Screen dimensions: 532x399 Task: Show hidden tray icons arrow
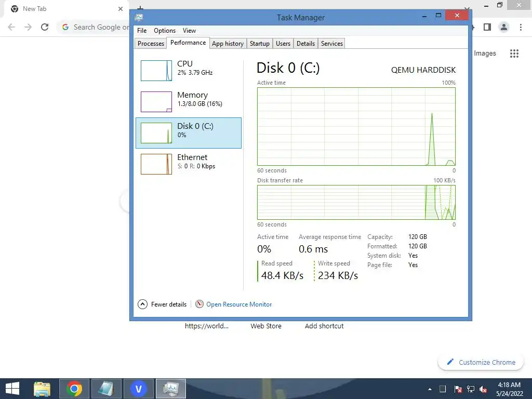[430, 389]
